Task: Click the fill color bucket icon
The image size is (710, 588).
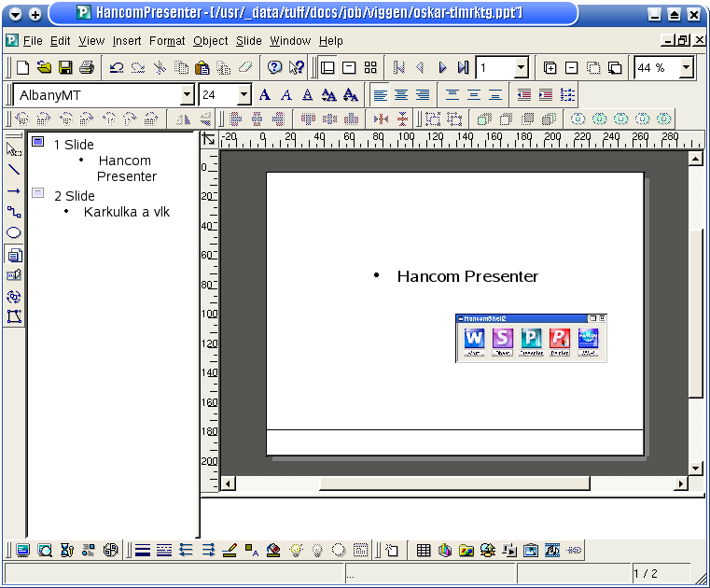Action: (x=273, y=551)
